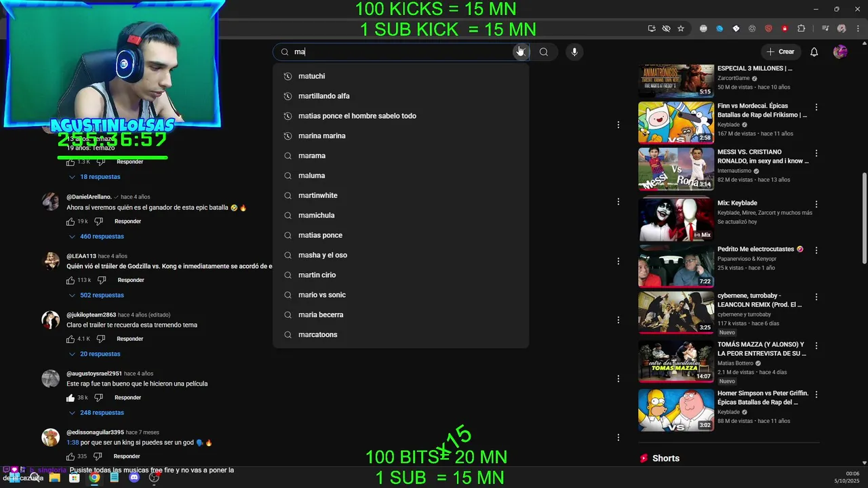This screenshot has height=488, width=868.
Task: Open OBS Studio from the taskbar
Action: pyautogui.click(x=154, y=477)
